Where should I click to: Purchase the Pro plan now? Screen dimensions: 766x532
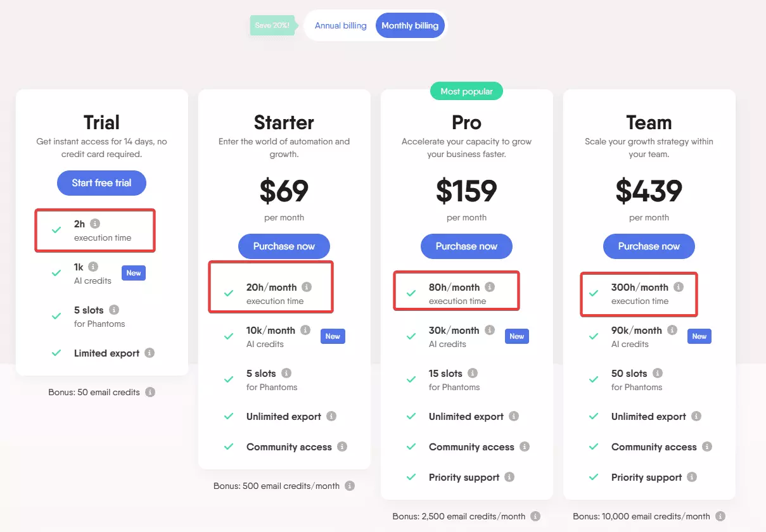click(x=466, y=246)
